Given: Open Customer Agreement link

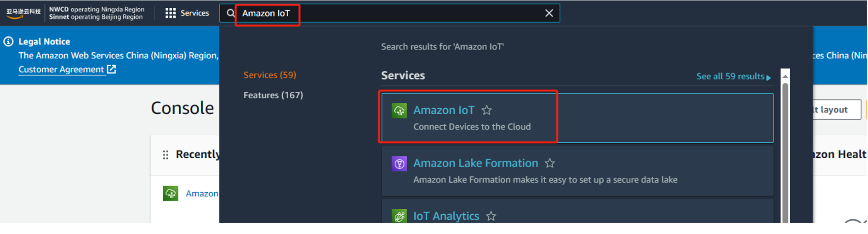Looking at the screenshot, I should click(x=62, y=69).
